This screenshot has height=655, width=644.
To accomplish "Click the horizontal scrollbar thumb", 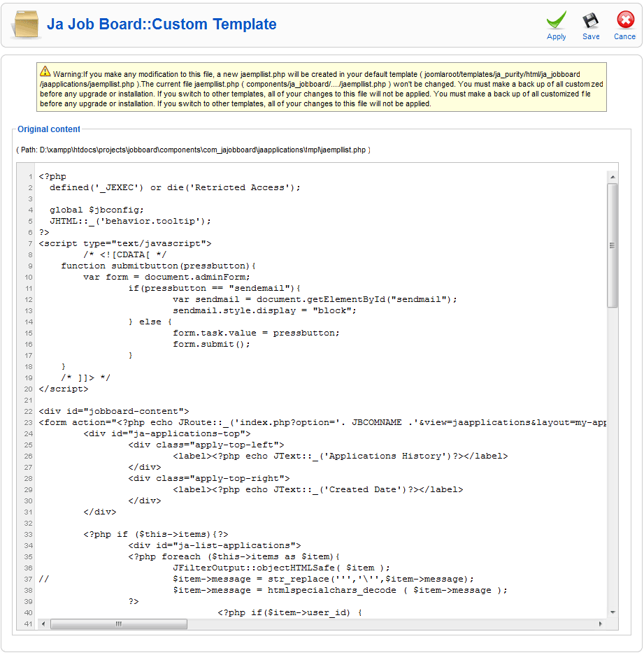I will coord(119,624).
